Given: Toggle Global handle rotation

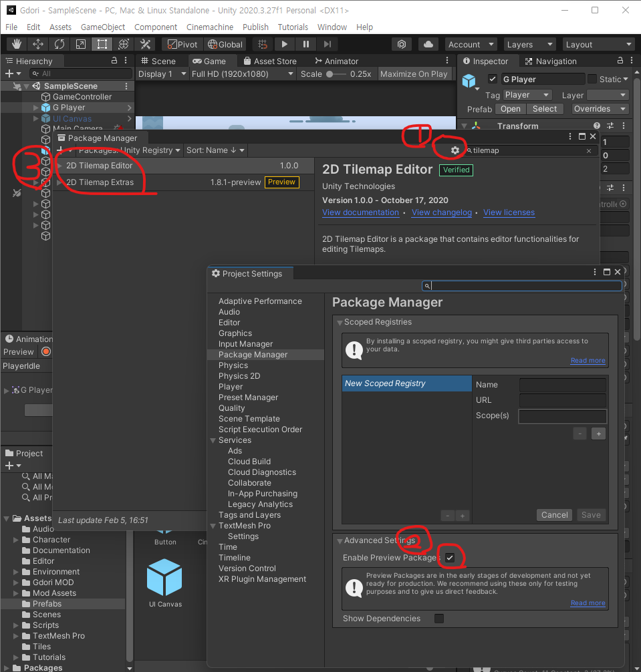Looking at the screenshot, I should click(225, 44).
